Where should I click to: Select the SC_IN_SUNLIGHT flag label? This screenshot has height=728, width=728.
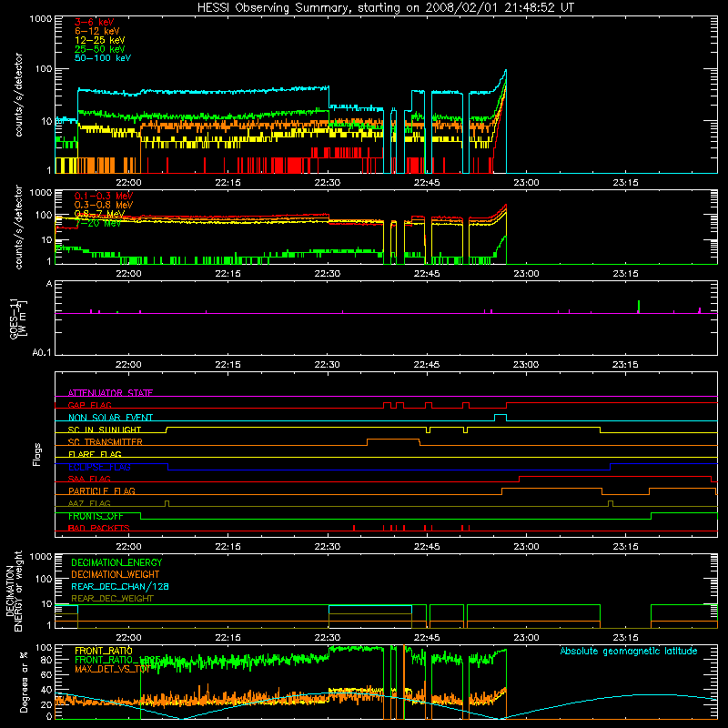[105, 430]
